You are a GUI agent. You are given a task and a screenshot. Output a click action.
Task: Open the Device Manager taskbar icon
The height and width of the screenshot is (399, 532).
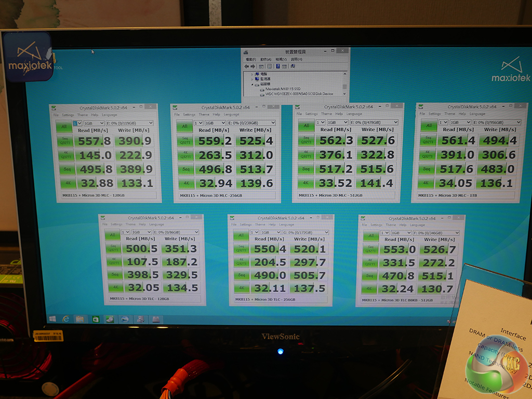[x=140, y=320]
